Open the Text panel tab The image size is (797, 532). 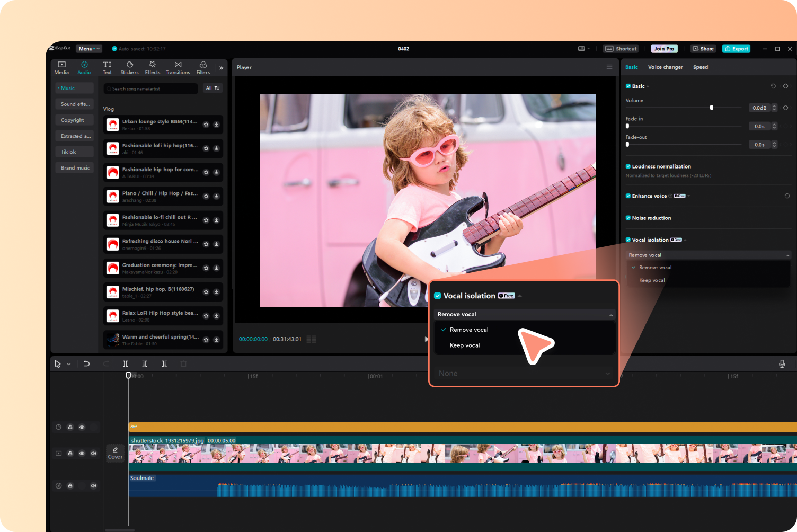pyautogui.click(x=107, y=68)
